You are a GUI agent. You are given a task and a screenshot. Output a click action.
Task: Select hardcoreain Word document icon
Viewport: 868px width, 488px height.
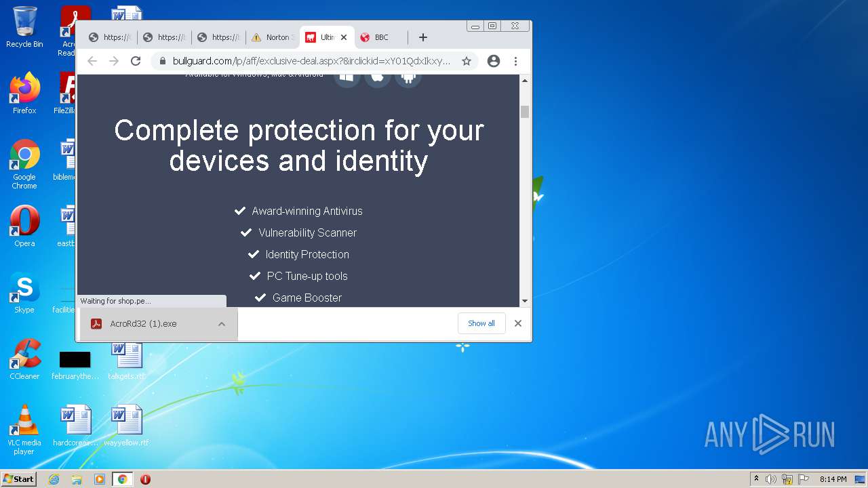pos(75,426)
